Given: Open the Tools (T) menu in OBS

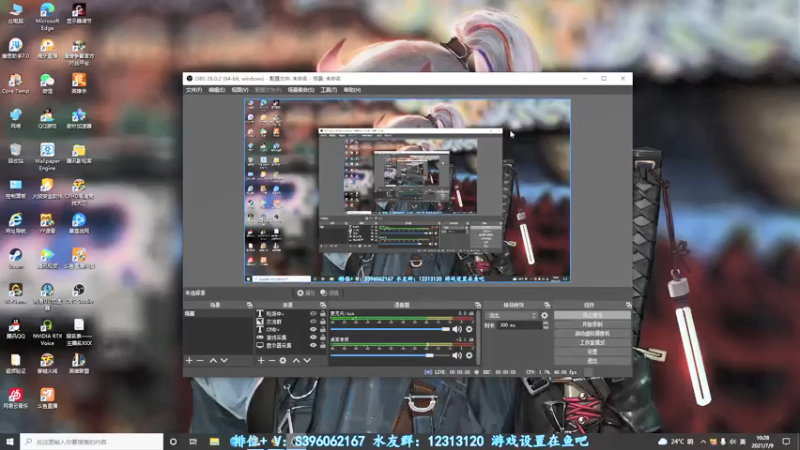Looking at the screenshot, I should pos(329,90).
